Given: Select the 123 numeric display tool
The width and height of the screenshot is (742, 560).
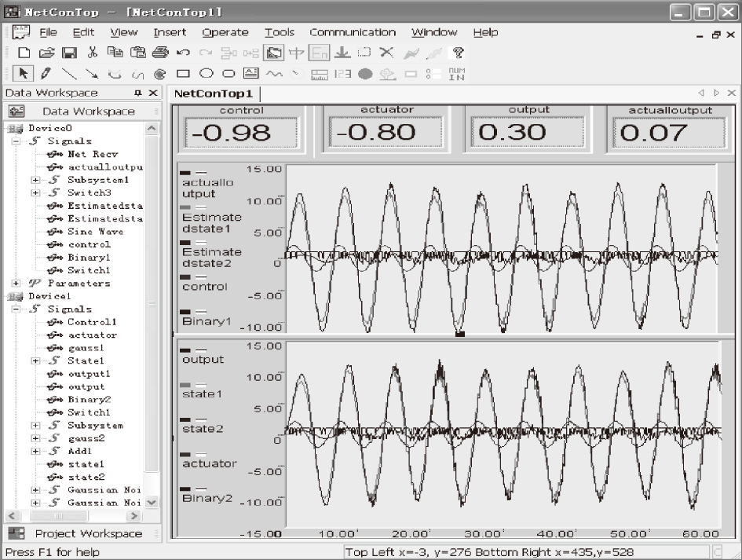Looking at the screenshot, I should [342, 73].
